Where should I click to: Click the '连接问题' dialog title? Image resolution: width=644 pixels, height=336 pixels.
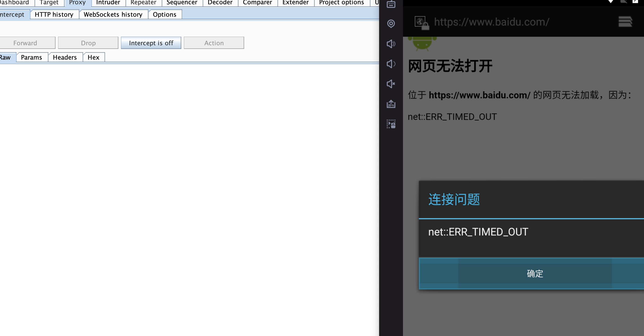pos(454,199)
